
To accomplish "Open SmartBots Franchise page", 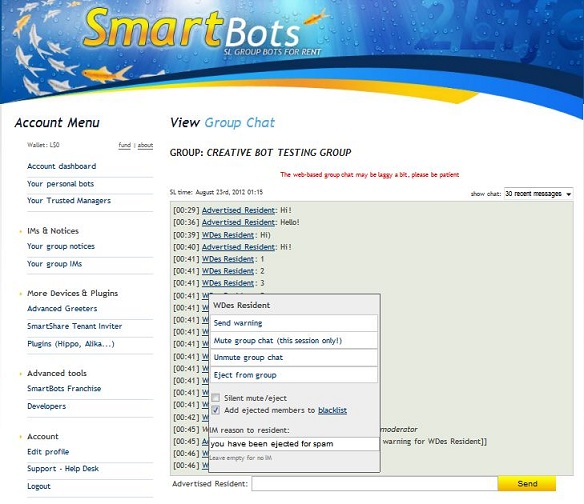I will pos(64,388).
